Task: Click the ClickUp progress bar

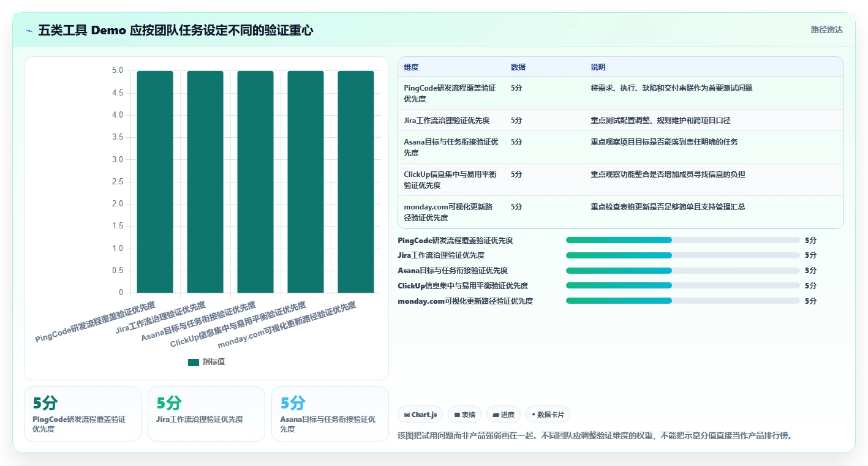Action: pyautogui.click(x=683, y=285)
